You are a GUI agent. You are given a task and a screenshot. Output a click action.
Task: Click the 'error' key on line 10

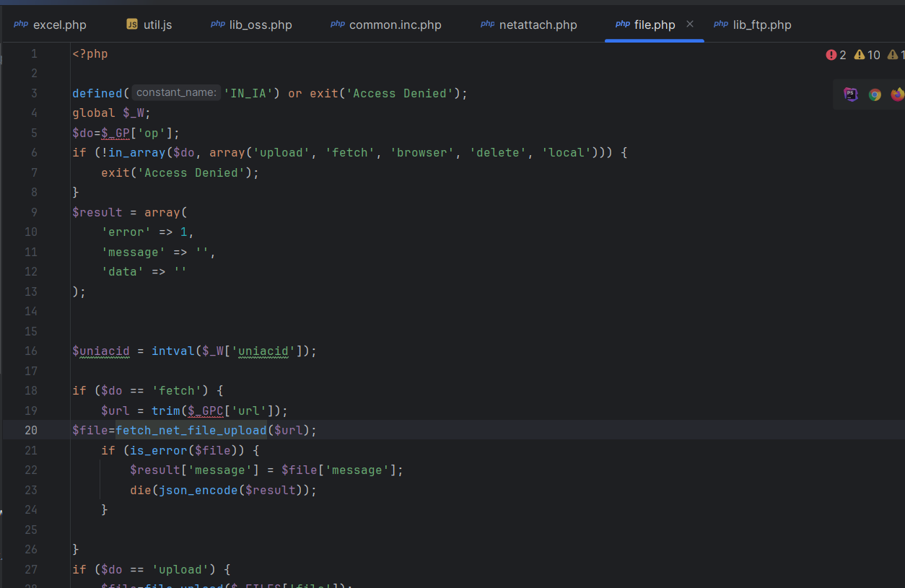click(x=126, y=232)
